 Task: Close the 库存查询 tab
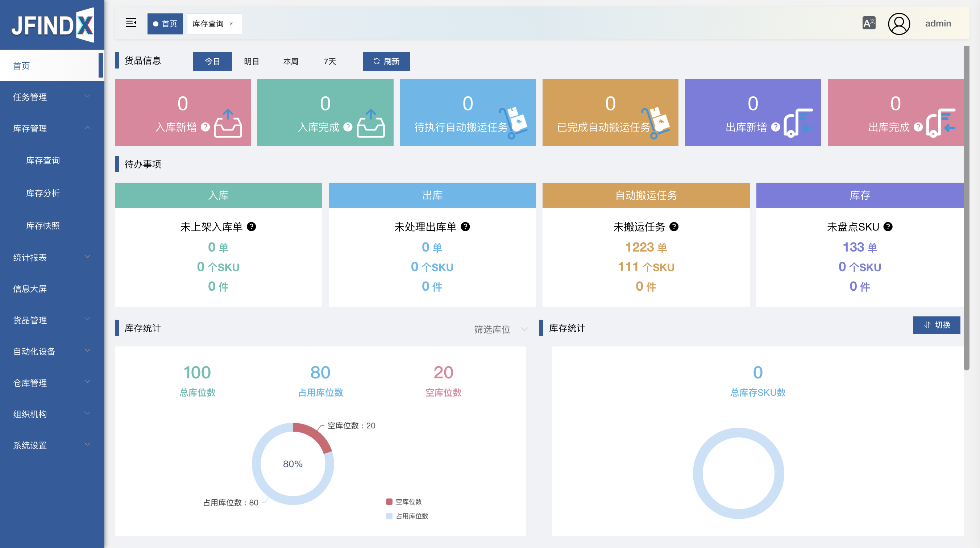(x=231, y=24)
